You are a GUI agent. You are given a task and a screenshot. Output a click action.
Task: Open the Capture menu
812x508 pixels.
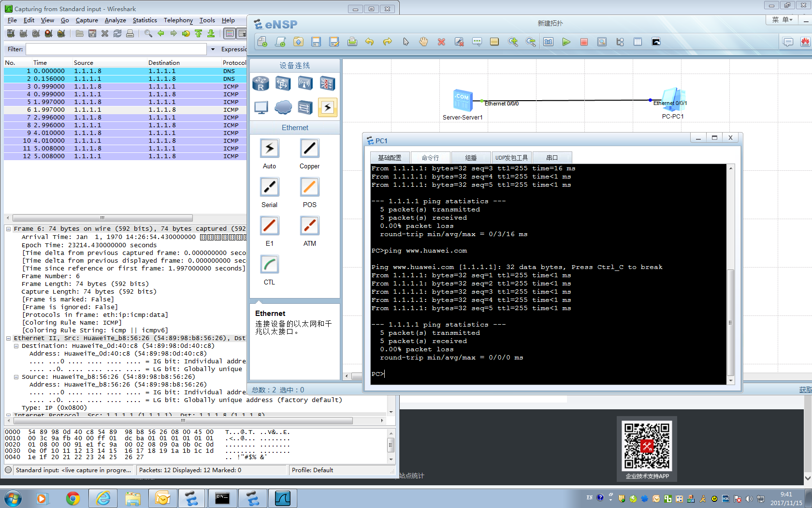pos(87,20)
